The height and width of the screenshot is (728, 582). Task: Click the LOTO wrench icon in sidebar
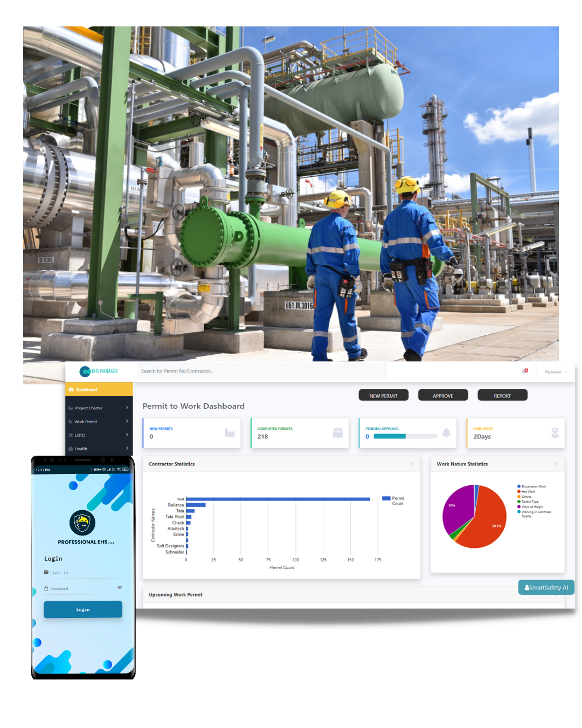coord(70,435)
